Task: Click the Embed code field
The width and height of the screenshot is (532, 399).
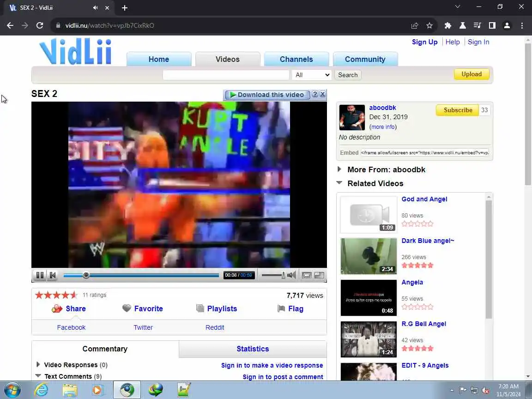Action: [x=425, y=153]
